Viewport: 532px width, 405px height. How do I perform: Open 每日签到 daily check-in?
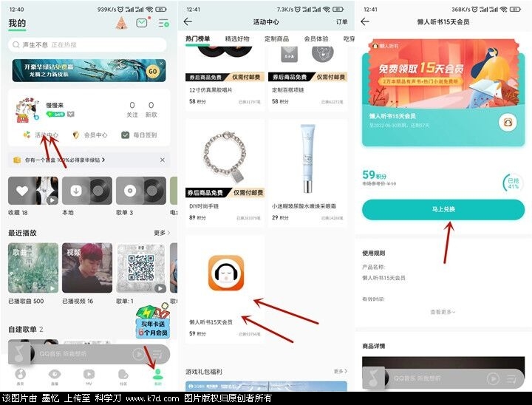(x=139, y=135)
